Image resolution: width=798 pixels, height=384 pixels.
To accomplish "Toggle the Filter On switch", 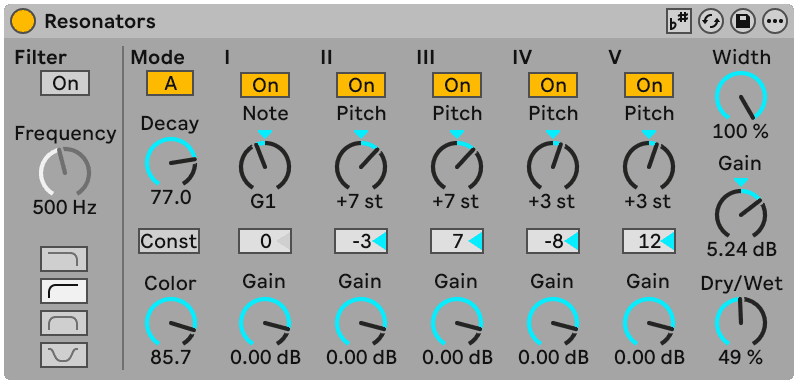I will tap(65, 83).
